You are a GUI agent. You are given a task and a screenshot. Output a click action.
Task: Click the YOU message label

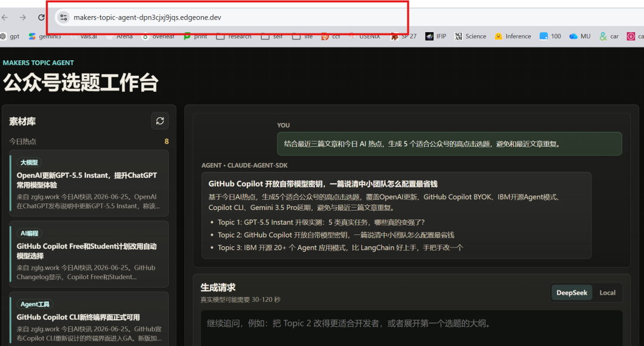(283, 125)
